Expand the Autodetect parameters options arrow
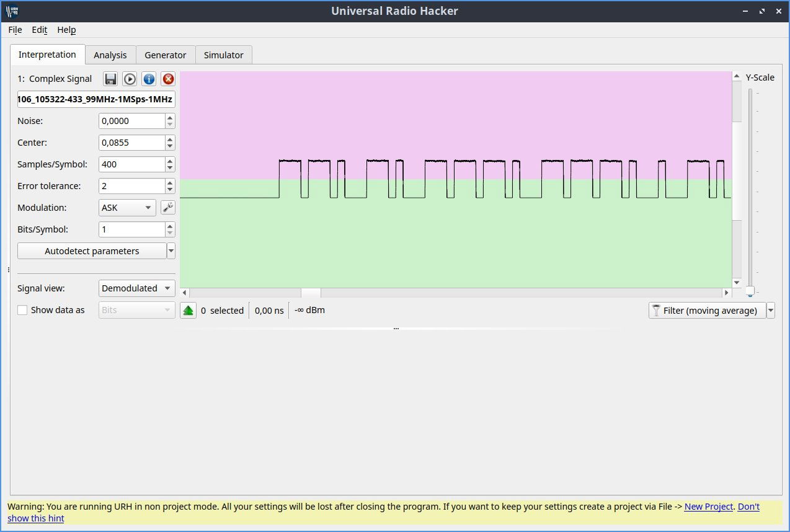Screen dimensions: 790x532 171,251
